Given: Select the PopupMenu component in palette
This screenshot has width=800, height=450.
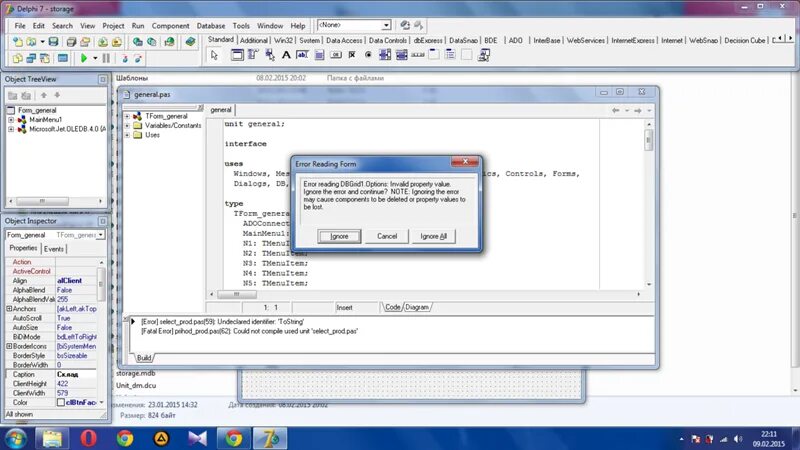Looking at the screenshot, I should tap(270, 55).
